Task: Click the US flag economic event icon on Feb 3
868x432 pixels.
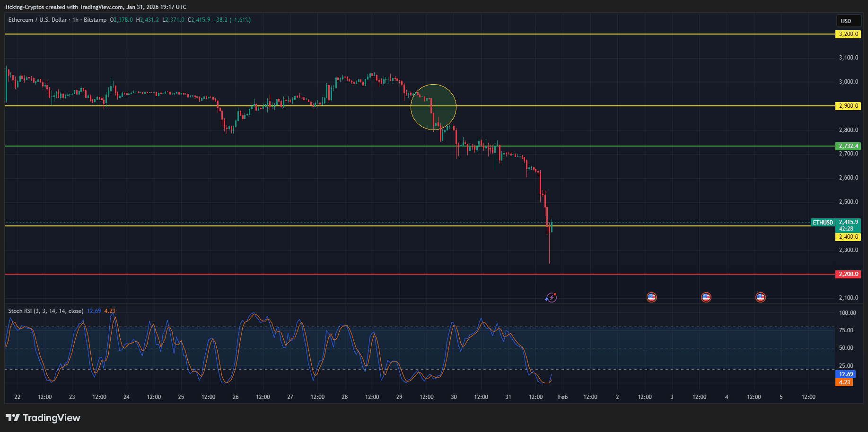Action: (706, 297)
